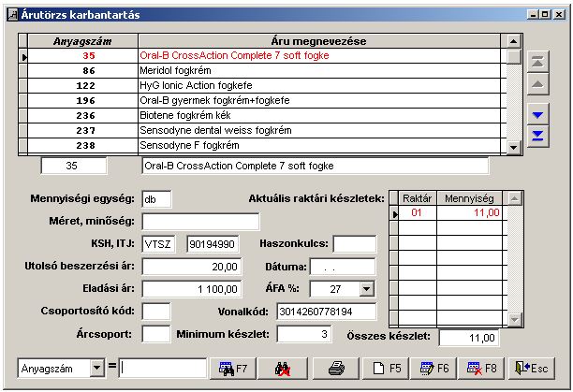Open the Anyagszám search field dropdown
The width and height of the screenshot is (573, 392).
96,369
